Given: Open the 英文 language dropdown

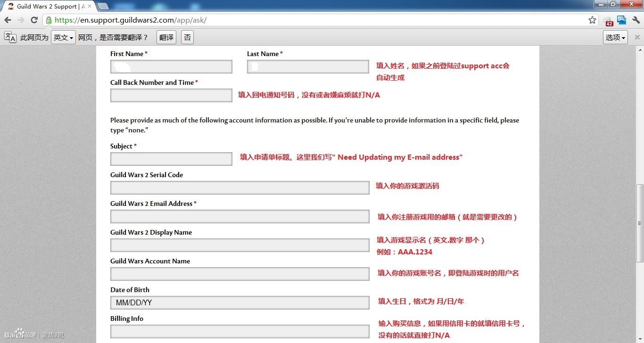Looking at the screenshot, I should pyautogui.click(x=63, y=37).
